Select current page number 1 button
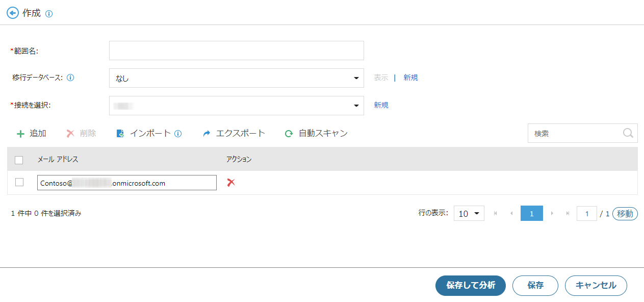Screen dimensions: 644x302 tap(532, 214)
